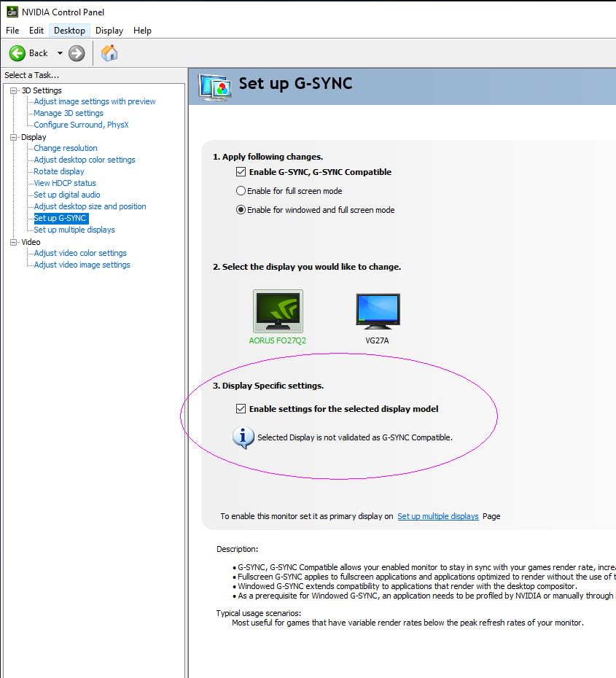Select the VG27A monitor

coord(378,319)
